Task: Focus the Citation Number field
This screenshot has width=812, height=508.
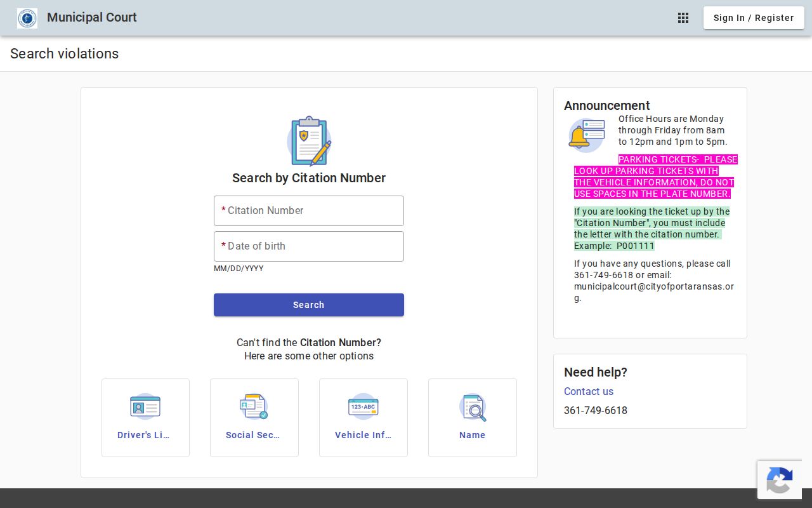Action: click(x=309, y=211)
